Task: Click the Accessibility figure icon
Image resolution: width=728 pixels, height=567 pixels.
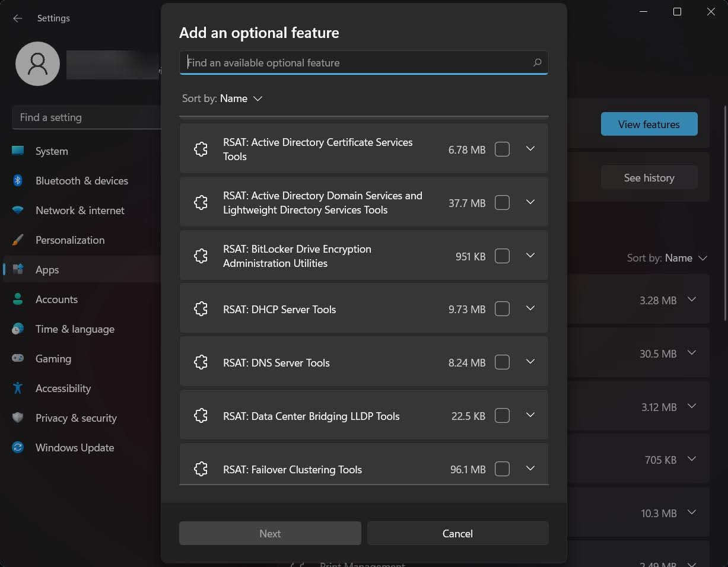Action: pos(18,388)
